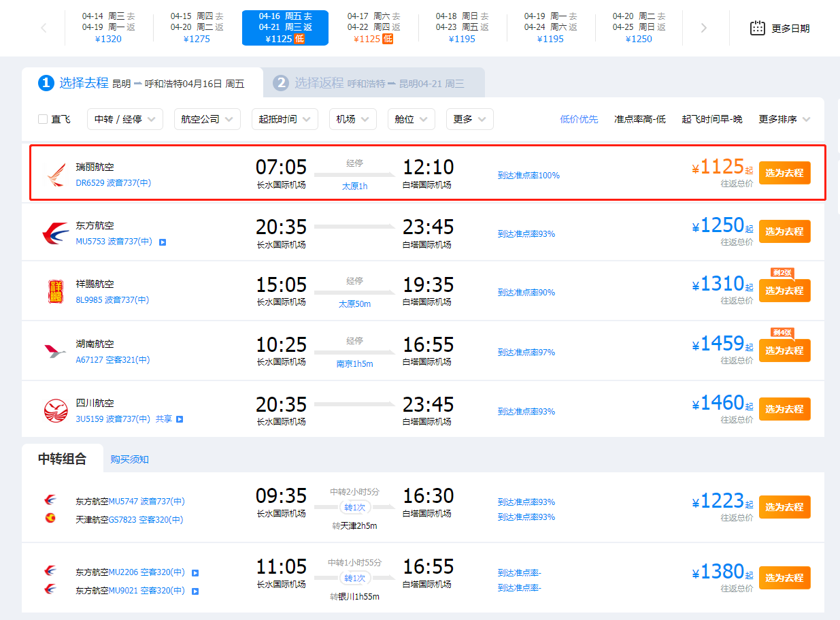Select the 04-17 周六 date option
Screen dimensions: 840x620
[373, 27]
